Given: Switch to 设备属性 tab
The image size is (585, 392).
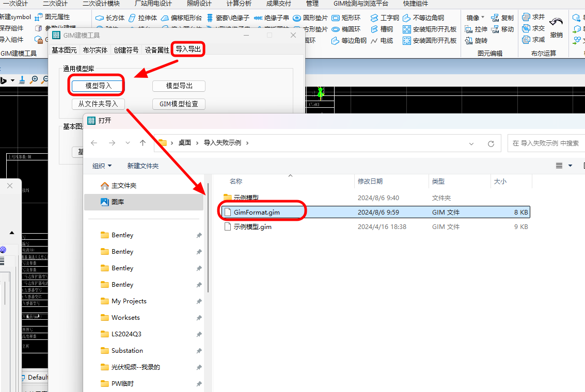Looking at the screenshot, I should click(157, 50).
